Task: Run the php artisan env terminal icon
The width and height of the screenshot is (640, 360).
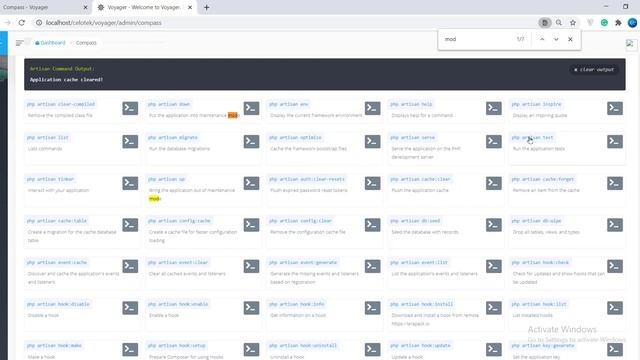Action: (373, 108)
